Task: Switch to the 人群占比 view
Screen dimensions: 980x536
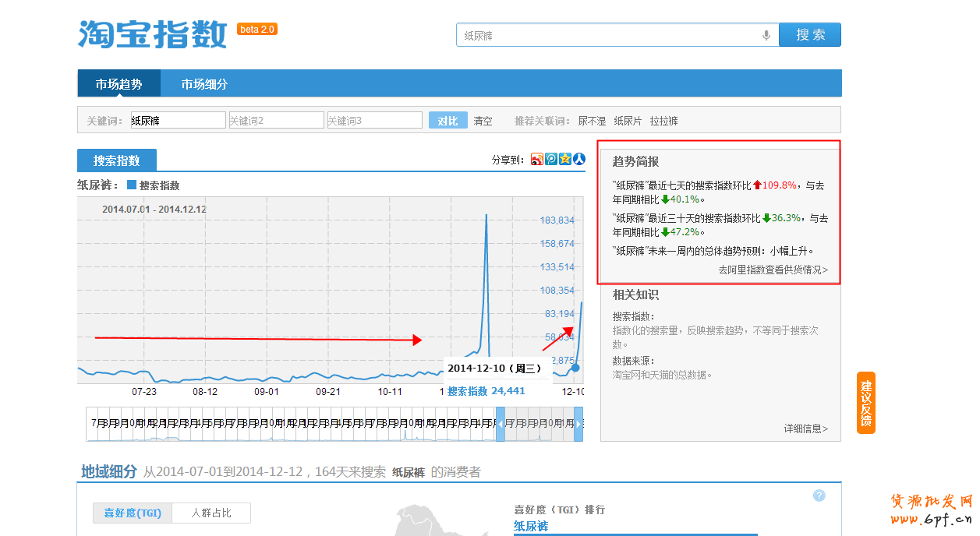Action: (x=211, y=513)
